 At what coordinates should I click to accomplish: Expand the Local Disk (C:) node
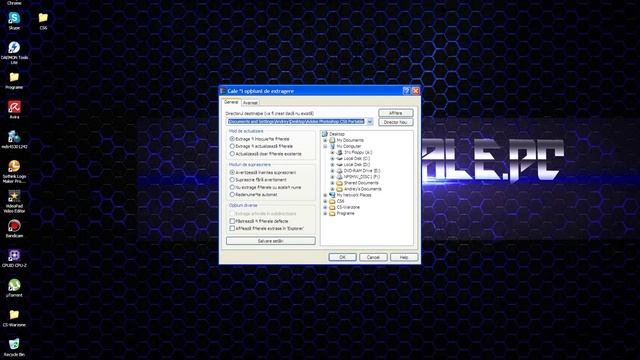(332, 158)
